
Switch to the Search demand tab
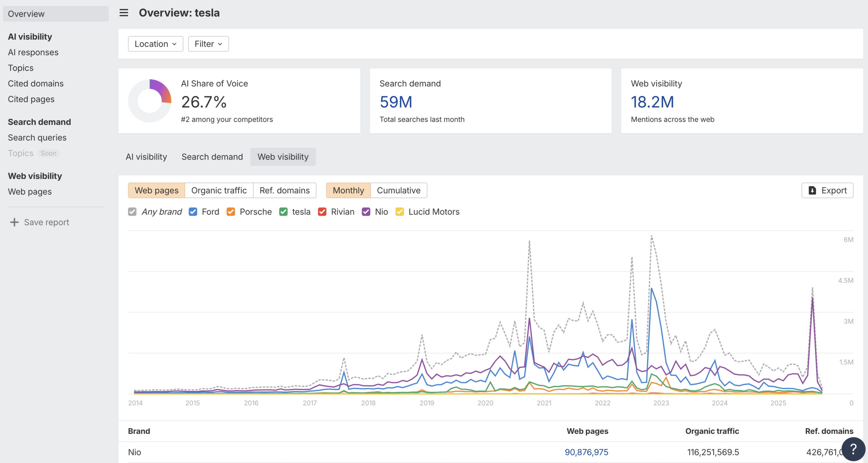[x=212, y=157]
